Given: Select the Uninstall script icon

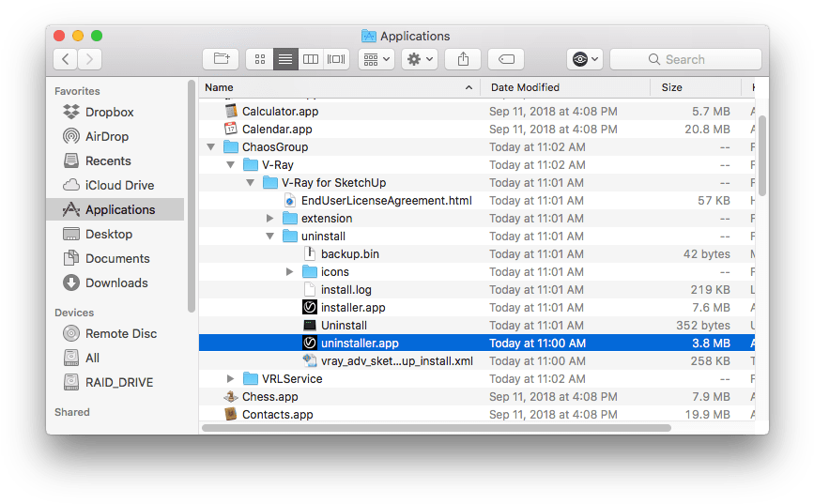Looking at the screenshot, I should tap(310, 326).
